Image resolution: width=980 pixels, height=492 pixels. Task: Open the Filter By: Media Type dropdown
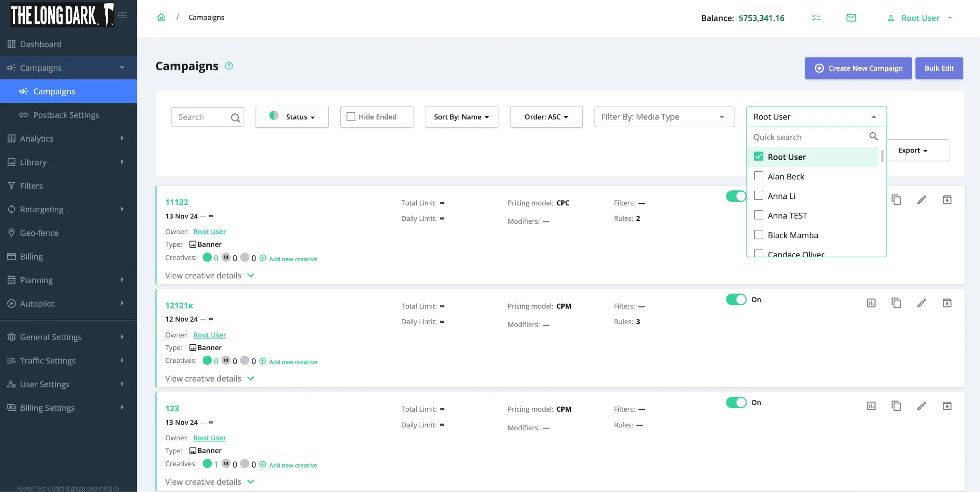(664, 117)
